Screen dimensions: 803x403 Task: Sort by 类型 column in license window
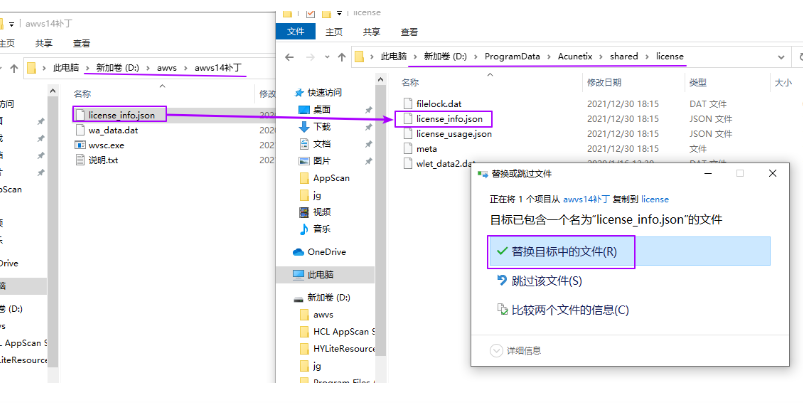click(698, 82)
